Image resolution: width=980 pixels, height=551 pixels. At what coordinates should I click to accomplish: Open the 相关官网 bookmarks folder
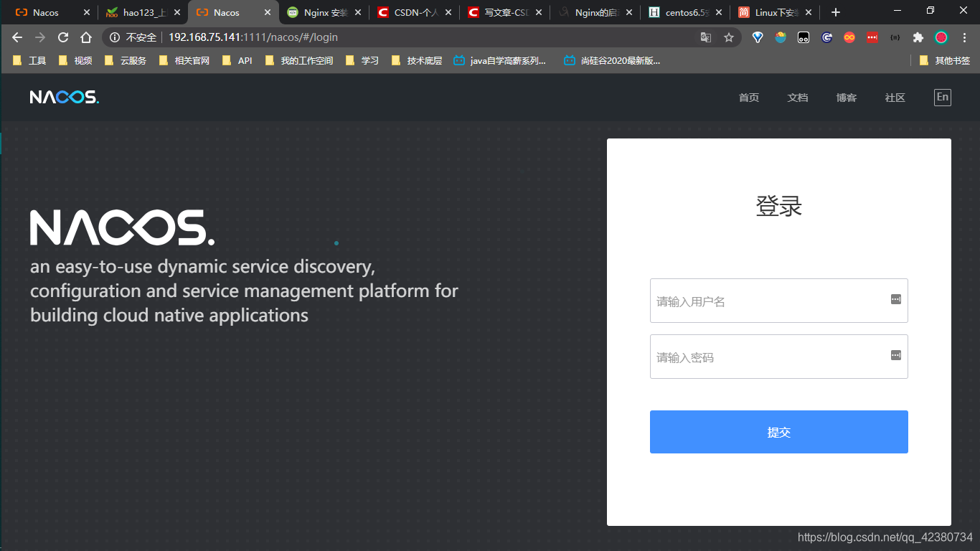coord(184,61)
